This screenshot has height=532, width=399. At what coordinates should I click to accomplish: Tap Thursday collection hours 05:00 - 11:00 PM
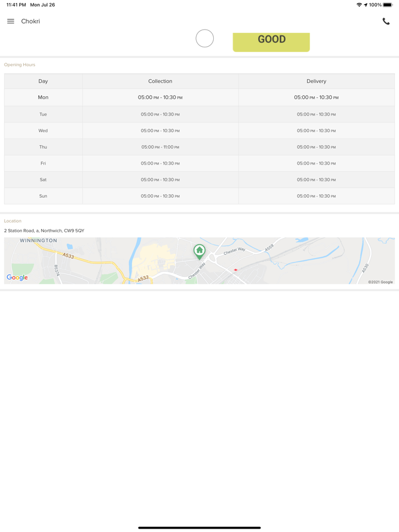(160, 147)
